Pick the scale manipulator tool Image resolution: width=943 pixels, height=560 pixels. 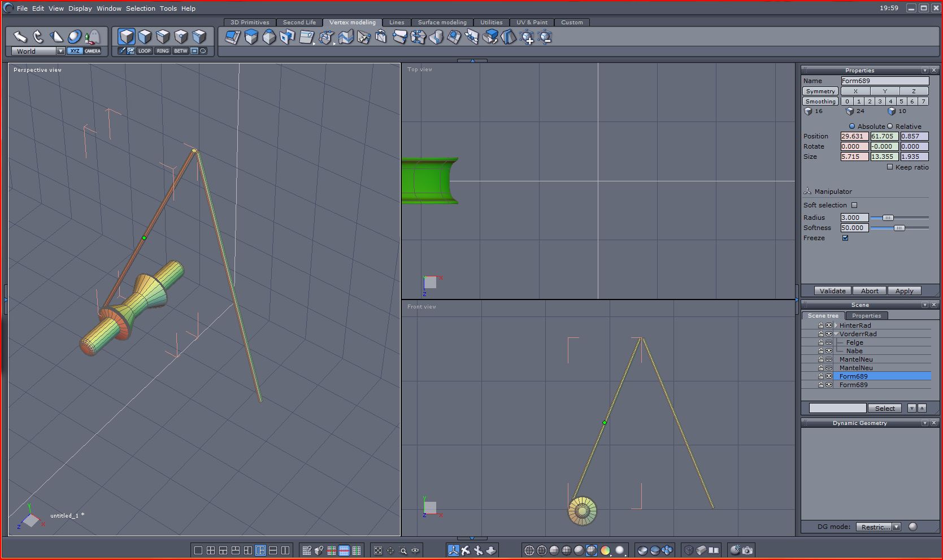point(57,37)
